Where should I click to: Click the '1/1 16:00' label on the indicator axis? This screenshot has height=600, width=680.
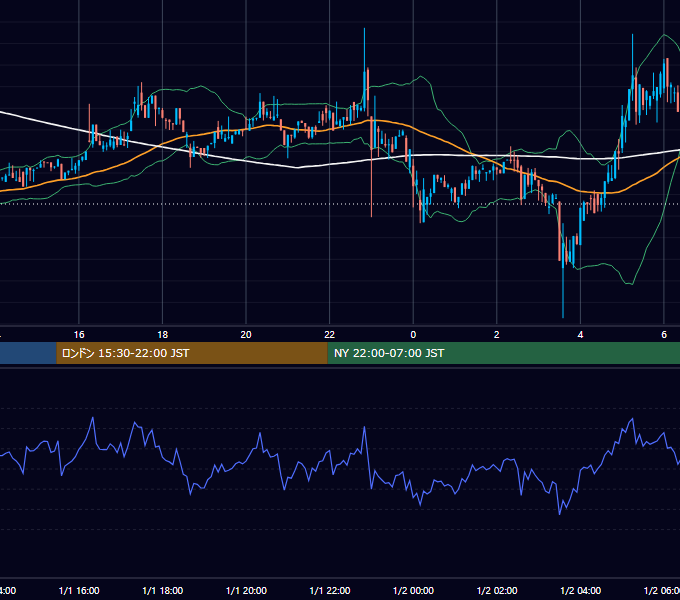(x=79, y=591)
